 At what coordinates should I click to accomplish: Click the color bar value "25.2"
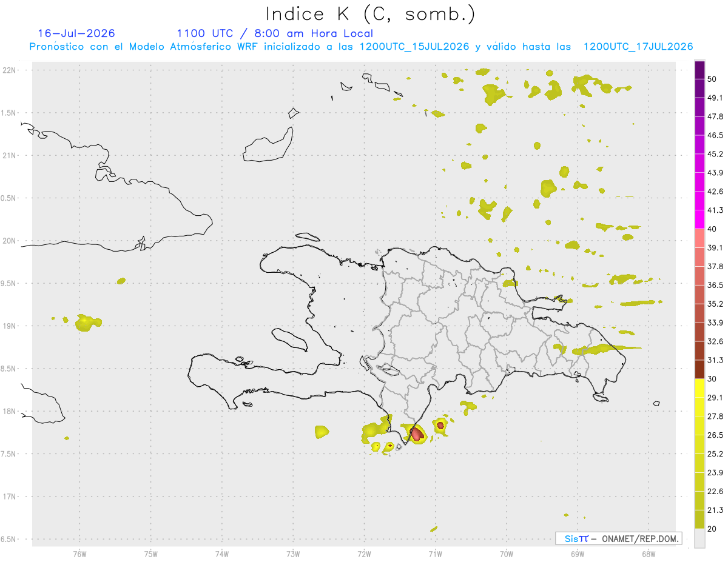point(716,453)
